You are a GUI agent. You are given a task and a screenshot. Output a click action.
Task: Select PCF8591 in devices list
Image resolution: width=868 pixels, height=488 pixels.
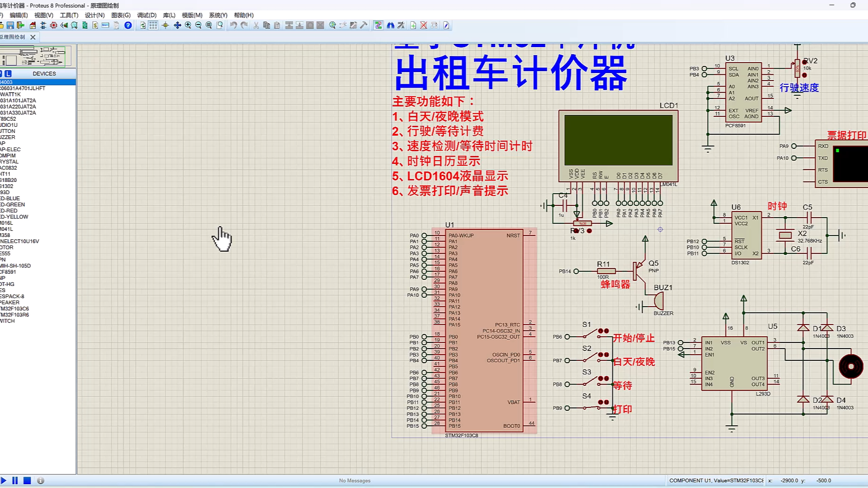click(38, 272)
